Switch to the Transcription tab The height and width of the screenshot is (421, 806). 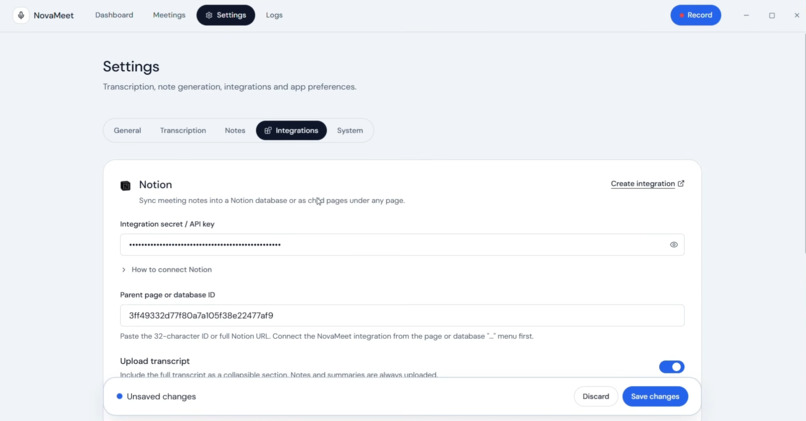tap(183, 131)
